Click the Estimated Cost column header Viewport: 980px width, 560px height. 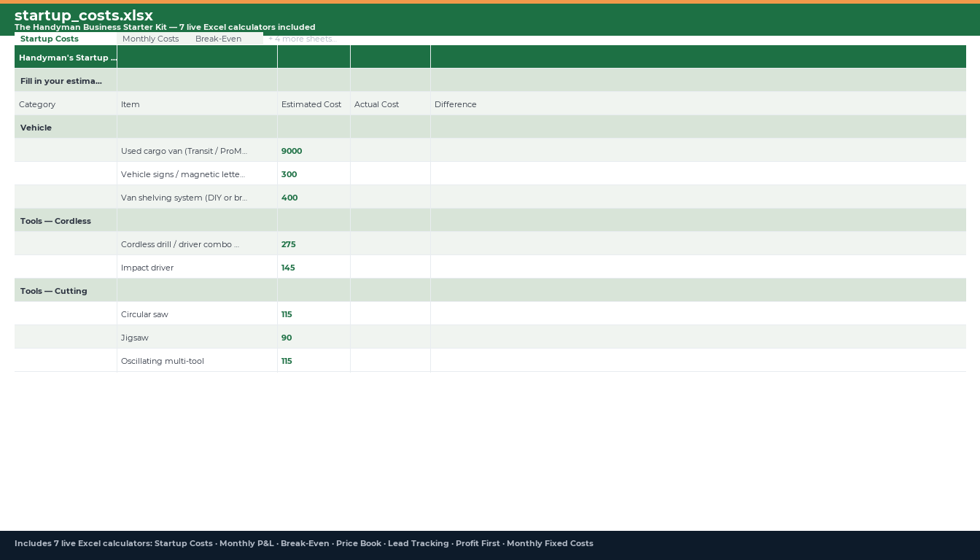pos(314,104)
